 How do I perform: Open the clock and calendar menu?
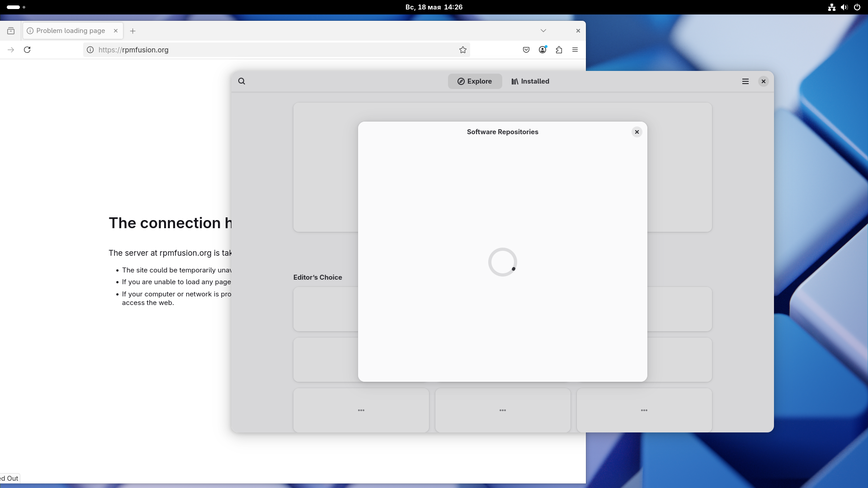(434, 7)
